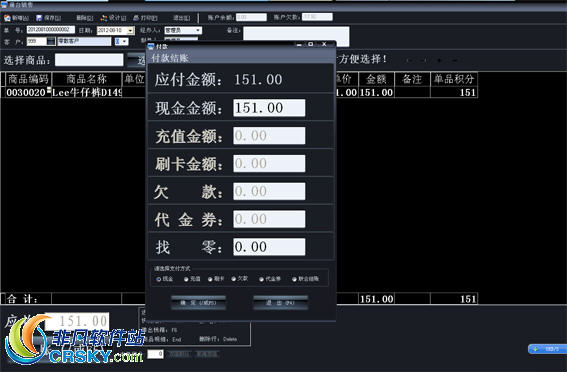Click the 退出 (Exit) toolbar item
567x372 pixels.
pyautogui.click(x=182, y=18)
